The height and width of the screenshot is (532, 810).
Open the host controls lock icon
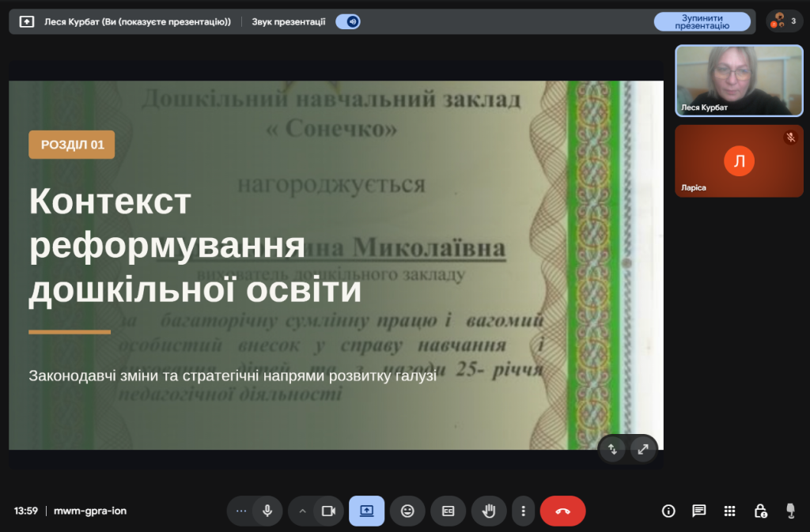coord(759,511)
